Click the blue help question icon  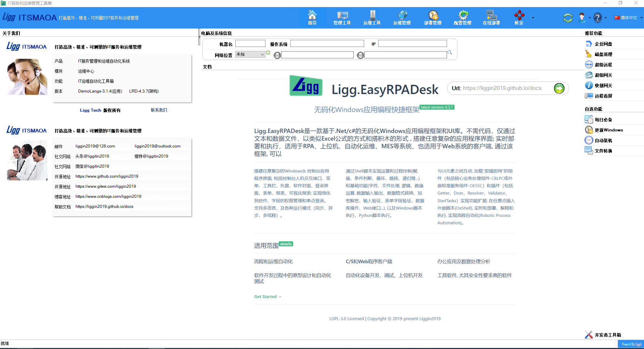598,17
